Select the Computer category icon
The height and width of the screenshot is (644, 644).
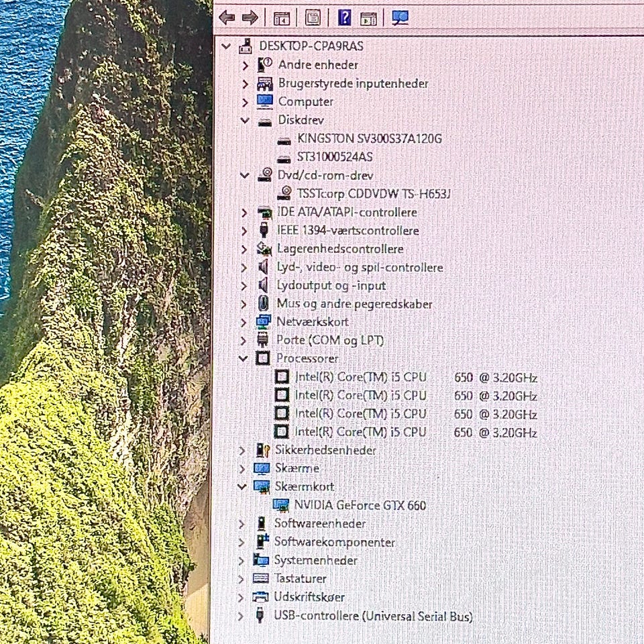pyautogui.click(x=264, y=101)
